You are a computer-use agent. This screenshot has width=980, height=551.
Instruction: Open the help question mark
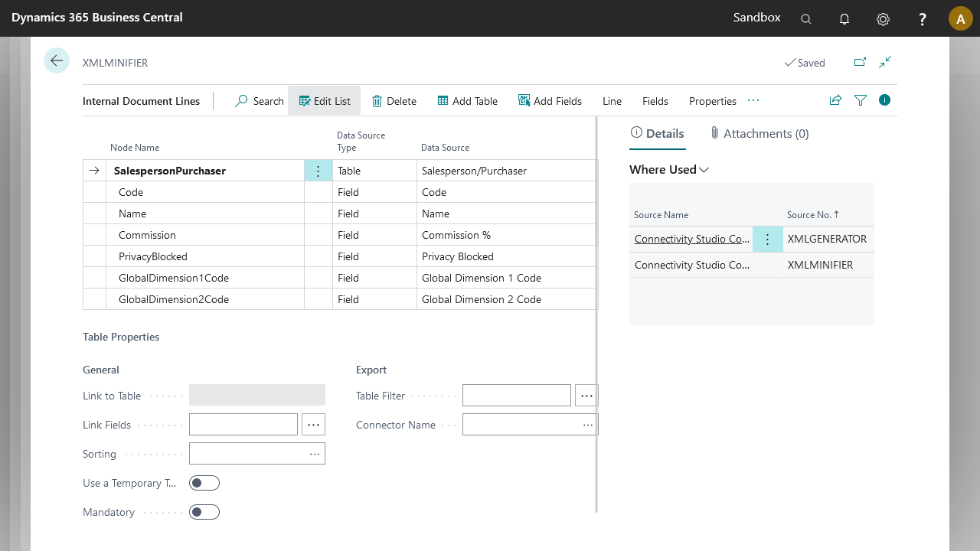[x=923, y=19]
